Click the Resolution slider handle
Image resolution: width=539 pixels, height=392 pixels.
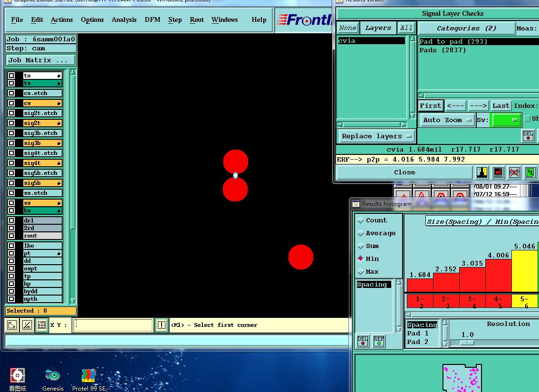[x=467, y=343]
